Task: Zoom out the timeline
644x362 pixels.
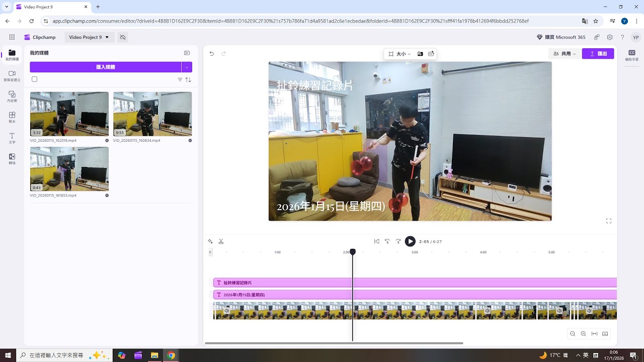Action: [573, 334]
